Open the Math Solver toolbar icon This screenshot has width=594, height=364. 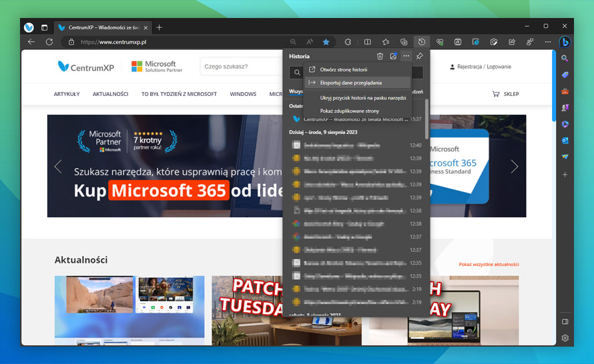pos(458,42)
